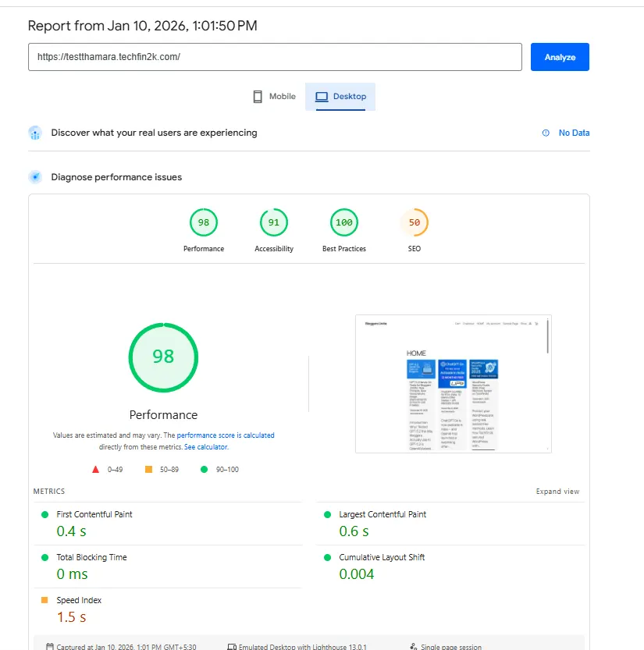
Task: Click the green dot beside First Contentful Paint
Action: click(44, 514)
